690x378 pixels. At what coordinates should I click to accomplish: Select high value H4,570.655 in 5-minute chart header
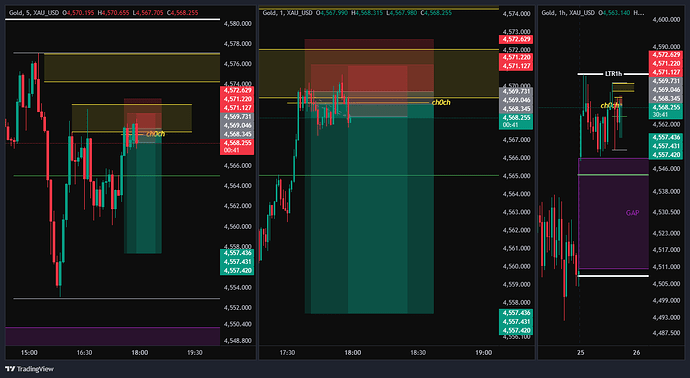pos(114,13)
